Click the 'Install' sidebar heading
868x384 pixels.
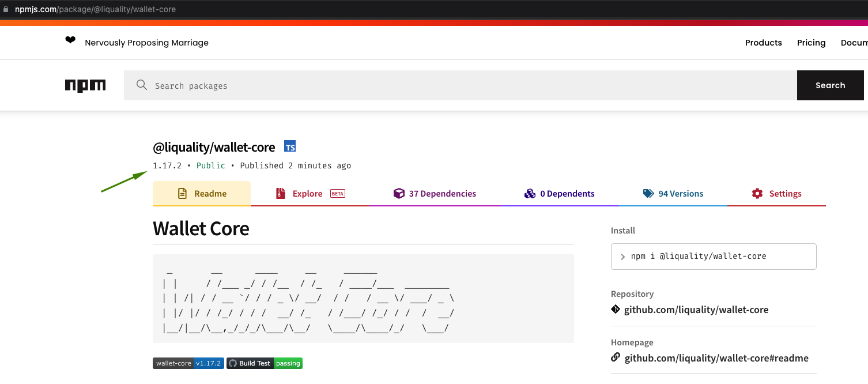(623, 231)
